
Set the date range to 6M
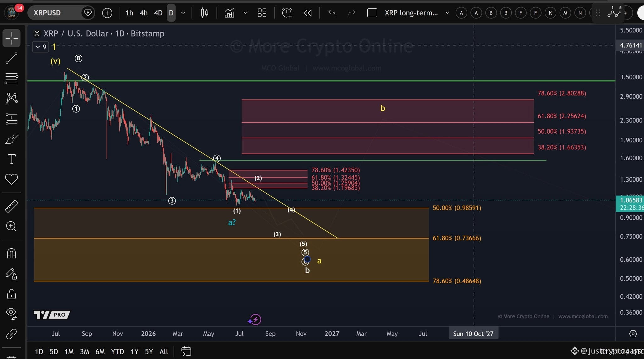pyautogui.click(x=100, y=351)
